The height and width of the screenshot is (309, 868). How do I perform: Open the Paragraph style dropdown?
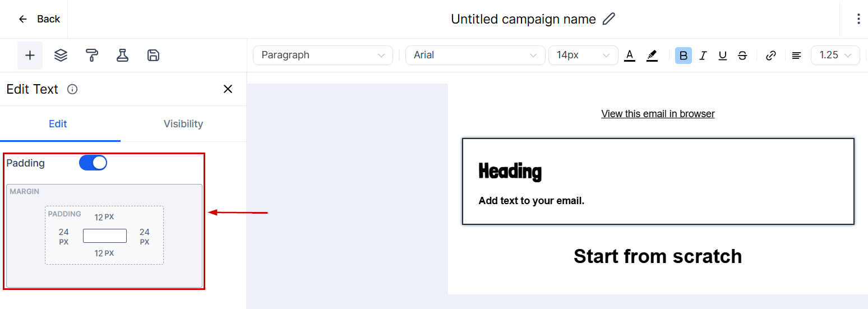(323, 55)
